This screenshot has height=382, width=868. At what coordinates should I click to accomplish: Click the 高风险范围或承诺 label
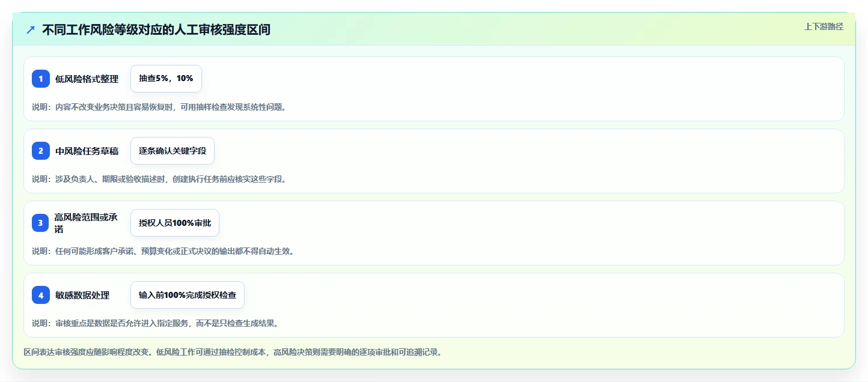point(86,223)
